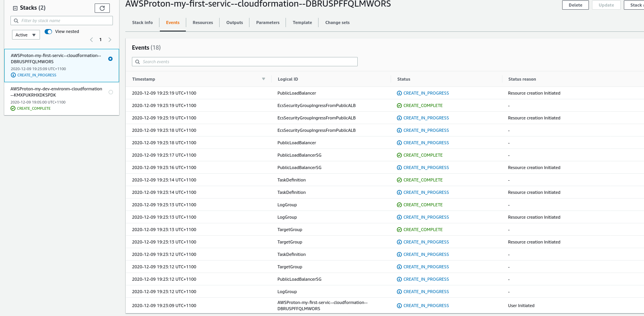Select the AWSProton-my-first-servic stack radio button
Screen dimensions: 644x316
pos(111,59)
